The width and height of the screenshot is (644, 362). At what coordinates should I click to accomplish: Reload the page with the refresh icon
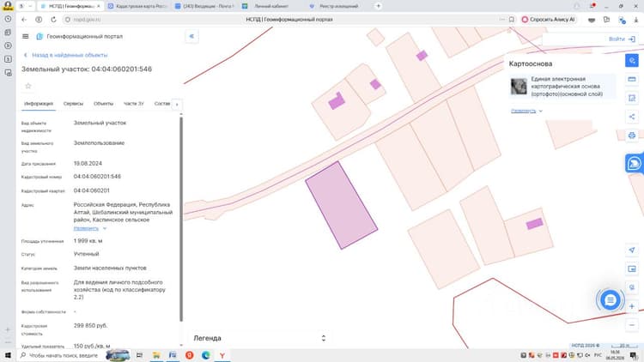53,19
